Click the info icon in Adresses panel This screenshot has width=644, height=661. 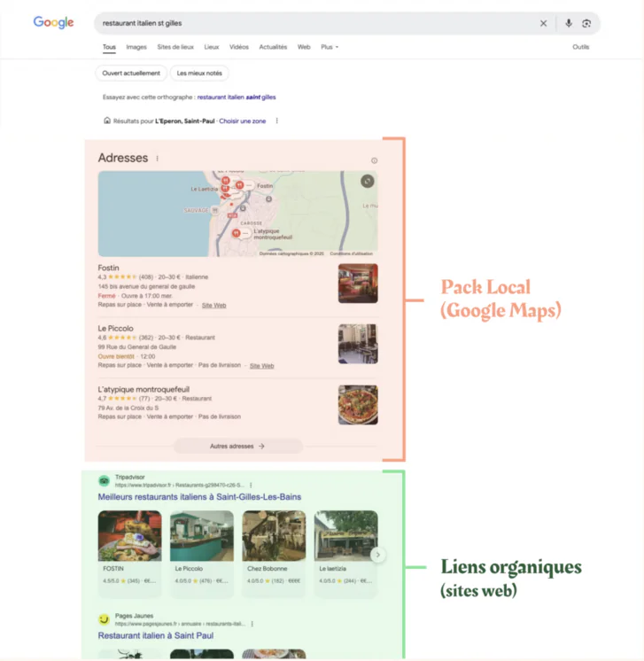click(x=374, y=160)
